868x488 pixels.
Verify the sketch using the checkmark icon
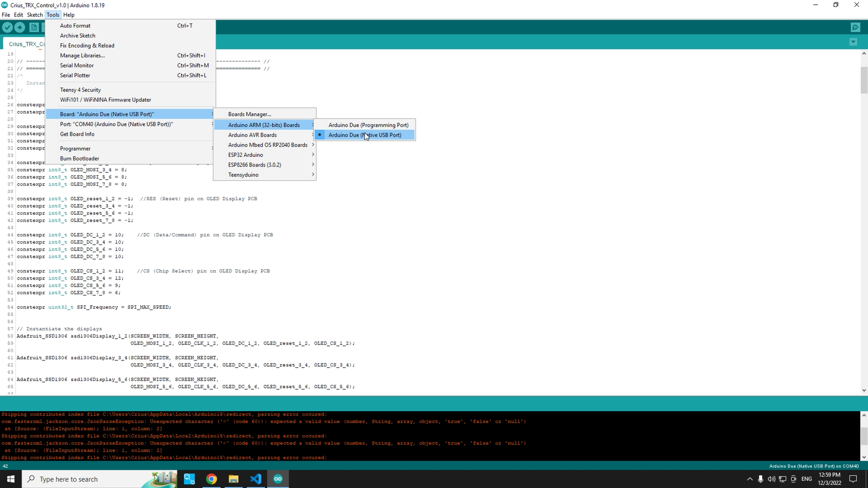click(x=7, y=27)
